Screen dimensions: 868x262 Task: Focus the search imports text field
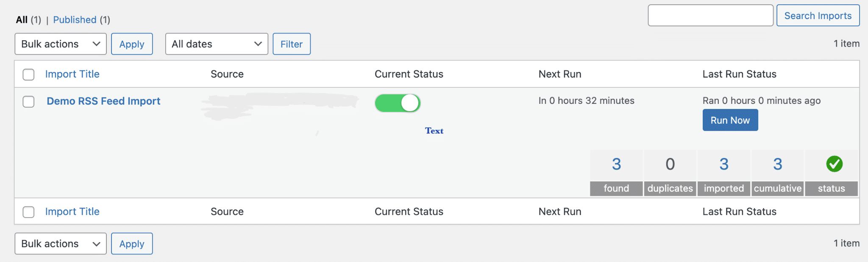click(x=710, y=16)
